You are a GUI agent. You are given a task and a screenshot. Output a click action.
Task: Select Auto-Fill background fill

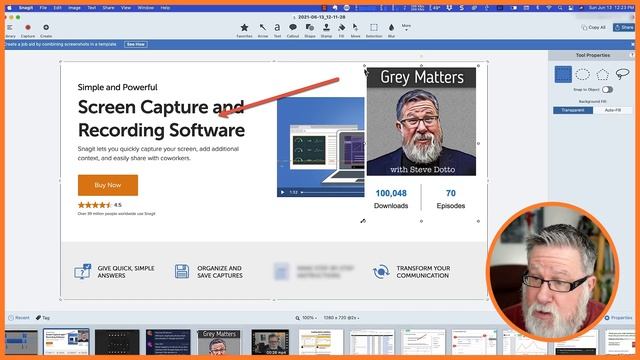(612, 110)
